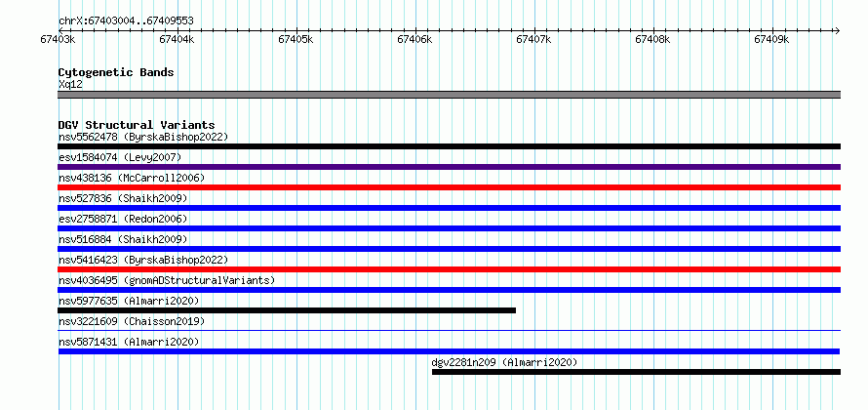Image resolution: width=868 pixels, height=410 pixels.
Task: Open nsv527836 (Shaikh2009) label
Action: click(x=123, y=198)
